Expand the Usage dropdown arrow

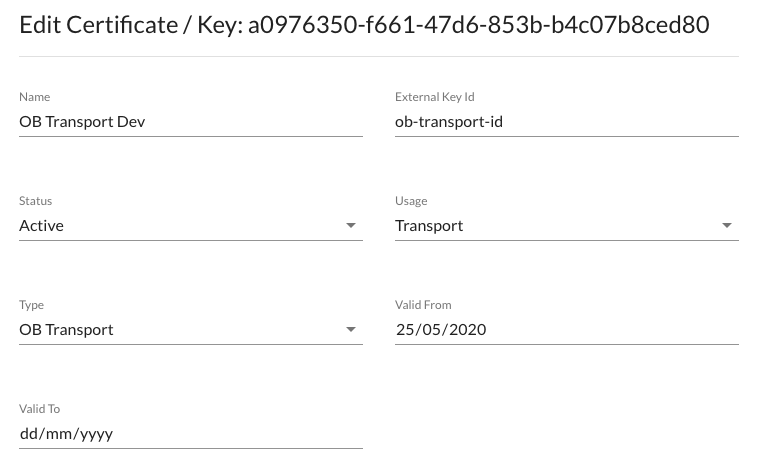pyautogui.click(x=727, y=226)
